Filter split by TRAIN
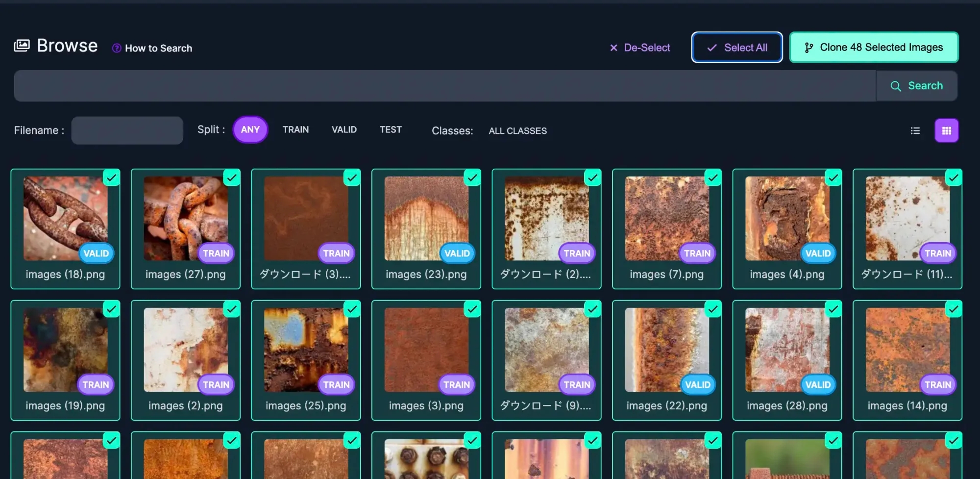The image size is (980, 479). click(295, 130)
